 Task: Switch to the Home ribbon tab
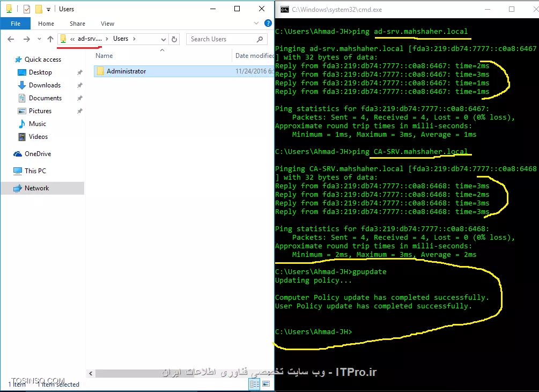pyautogui.click(x=46, y=24)
